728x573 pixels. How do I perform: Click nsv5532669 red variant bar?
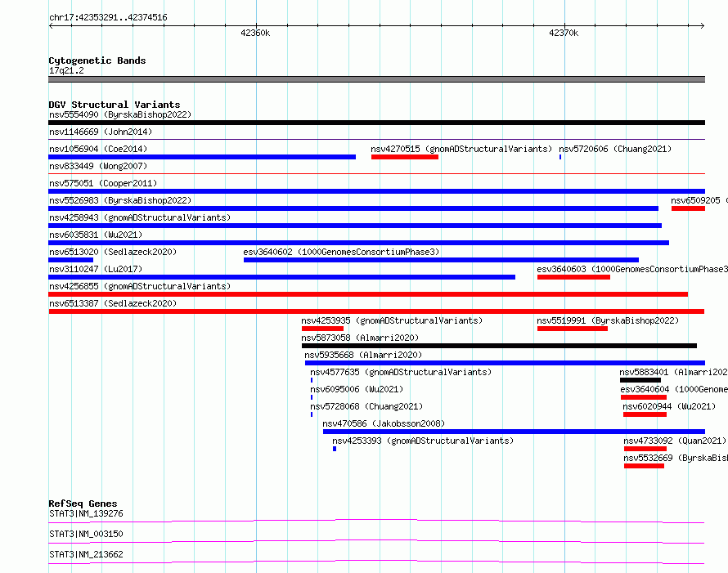[644, 466]
